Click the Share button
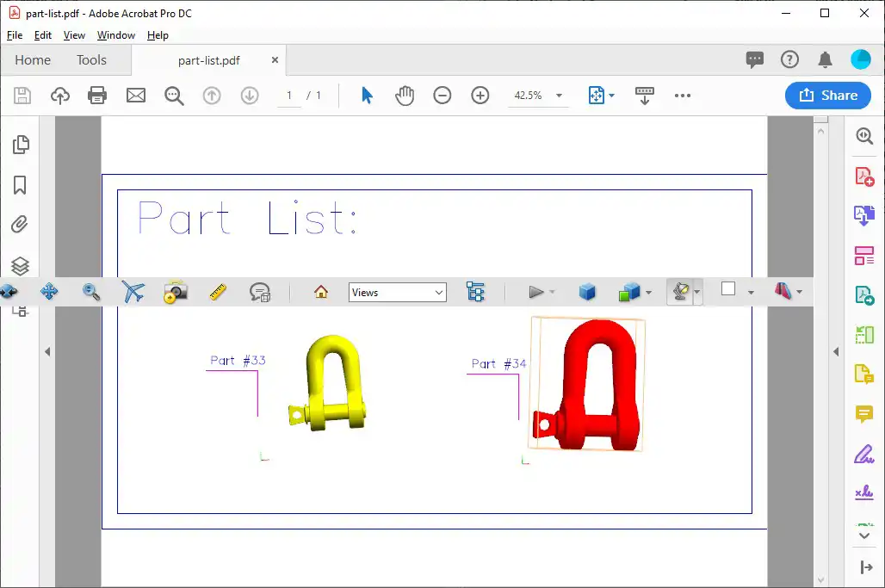Viewport: 885px width, 588px height. click(828, 96)
